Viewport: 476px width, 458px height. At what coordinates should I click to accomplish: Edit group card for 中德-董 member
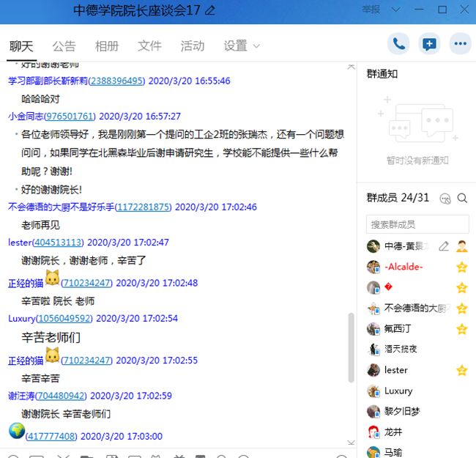tap(443, 246)
